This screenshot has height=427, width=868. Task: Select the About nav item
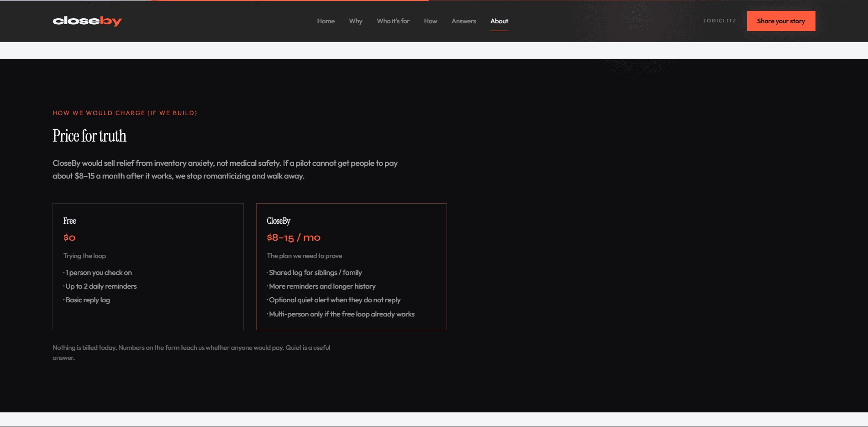(x=499, y=21)
